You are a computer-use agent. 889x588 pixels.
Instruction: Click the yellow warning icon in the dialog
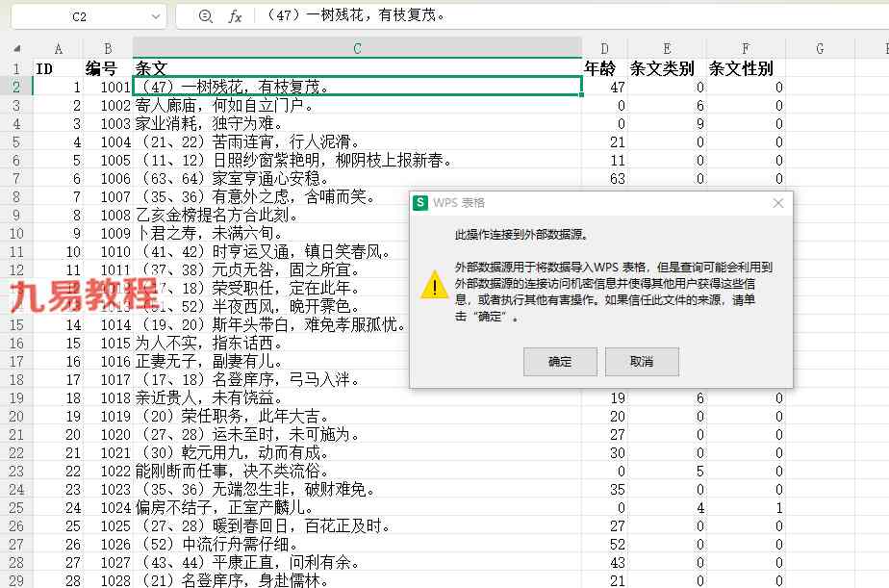pos(435,285)
